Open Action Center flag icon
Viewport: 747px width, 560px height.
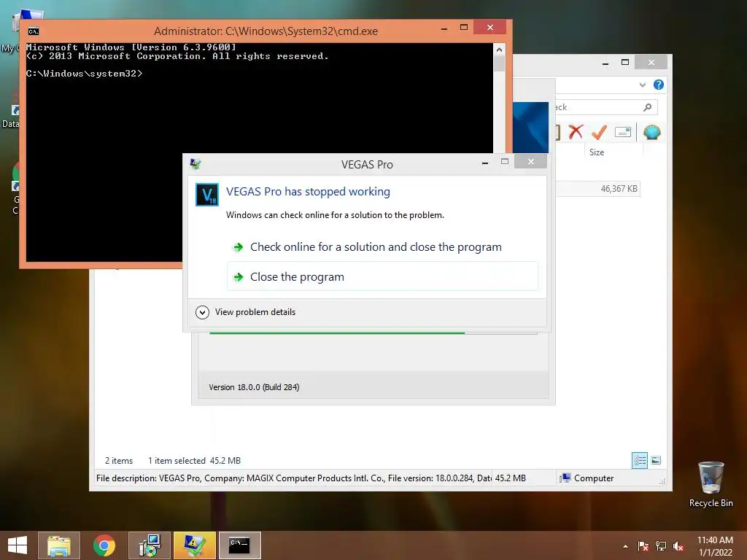(x=643, y=546)
